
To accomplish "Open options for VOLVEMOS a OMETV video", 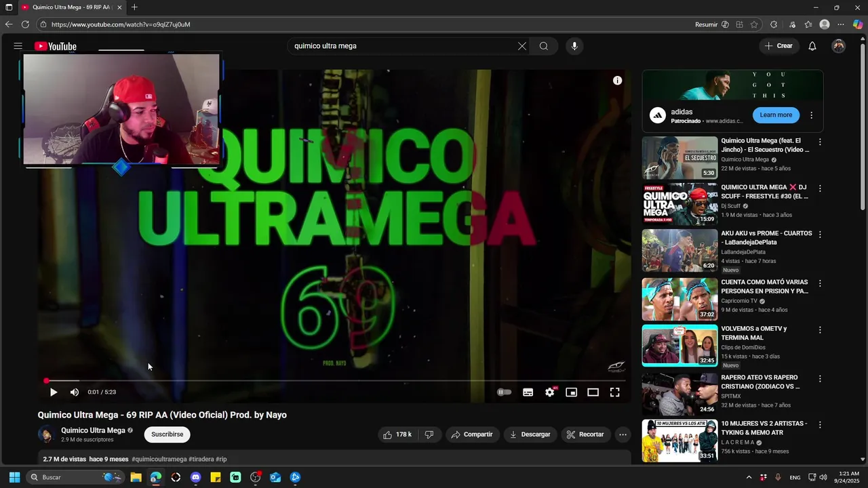I will tap(820, 330).
